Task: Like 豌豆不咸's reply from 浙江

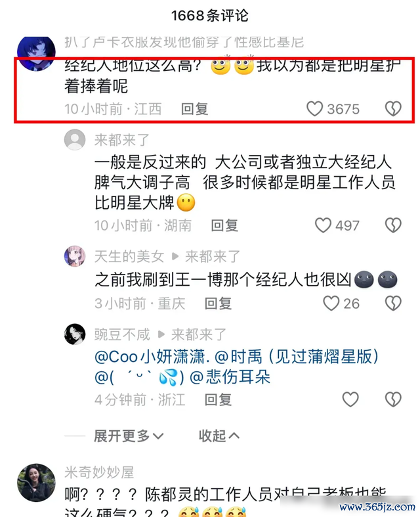Action: tap(350, 399)
